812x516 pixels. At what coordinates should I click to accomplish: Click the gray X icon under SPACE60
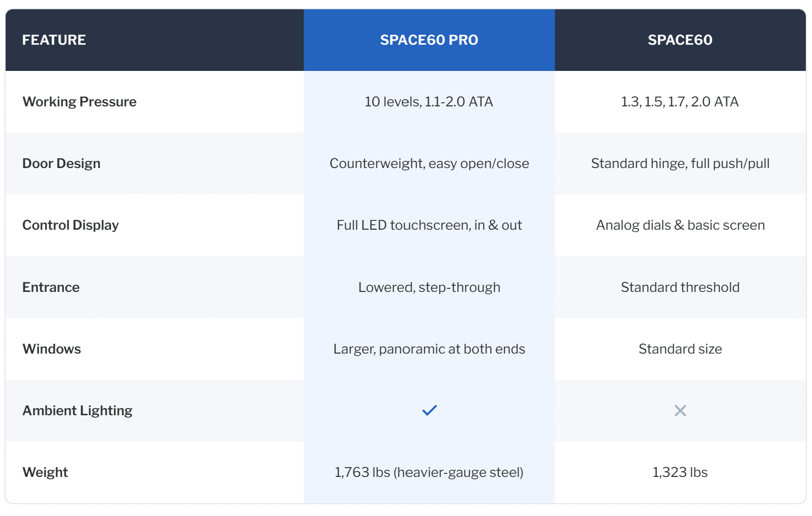(x=680, y=410)
